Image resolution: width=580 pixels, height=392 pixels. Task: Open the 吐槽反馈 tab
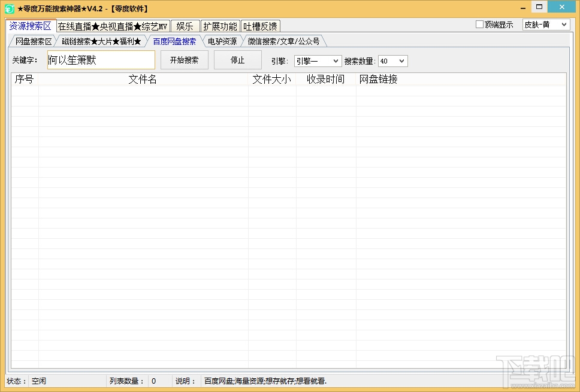pyautogui.click(x=261, y=26)
